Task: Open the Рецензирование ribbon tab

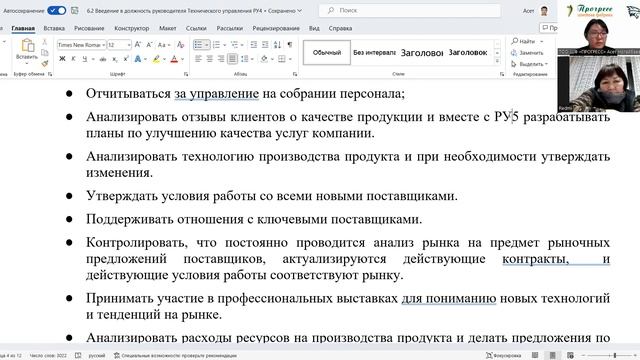Action: pyautogui.click(x=276, y=28)
